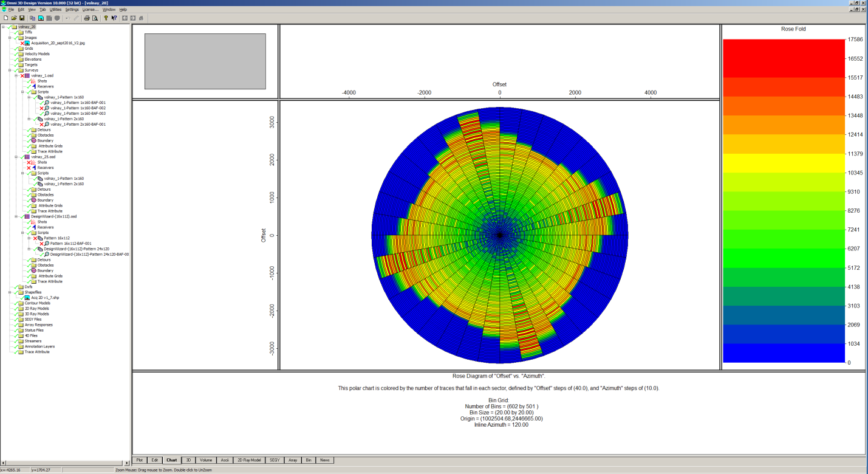Click the New document toolbar icon

click(x=5, y=18)
